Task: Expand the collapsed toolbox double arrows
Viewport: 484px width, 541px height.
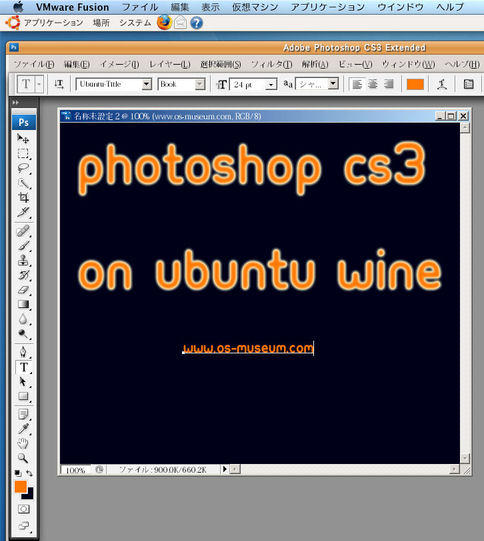Action: (16, 102)
